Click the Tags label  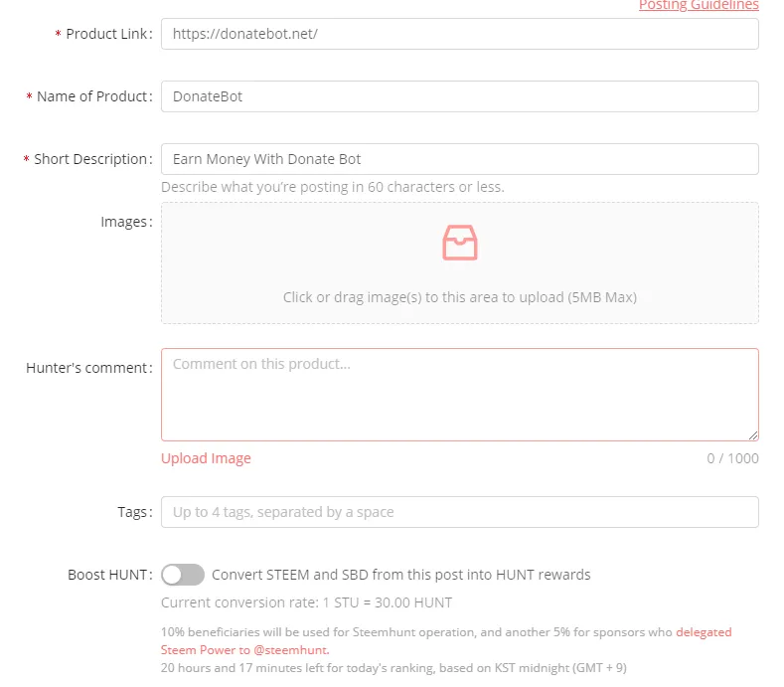(132, 512)
